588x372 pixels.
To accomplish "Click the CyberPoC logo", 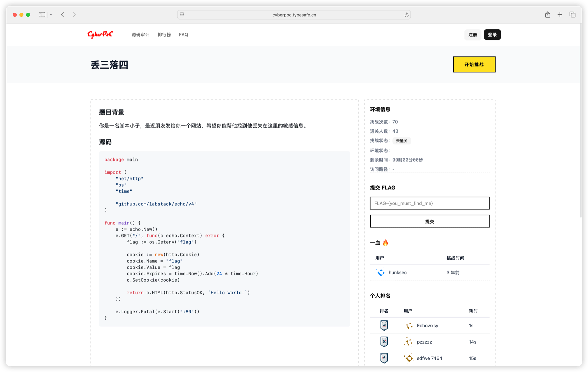I will 100,35.
